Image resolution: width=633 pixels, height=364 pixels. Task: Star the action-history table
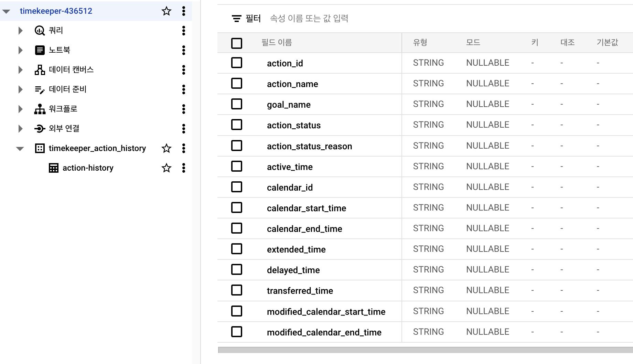[x=166, y=168]
